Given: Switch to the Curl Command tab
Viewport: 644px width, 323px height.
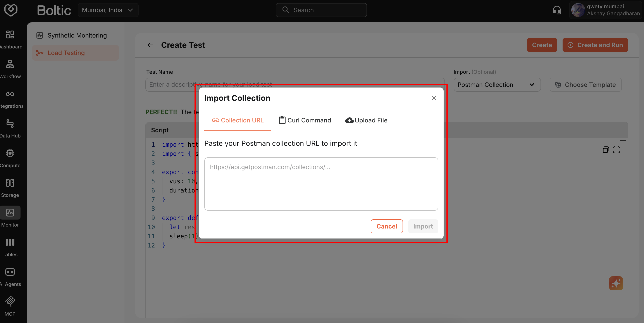Looking at the screenshot, I should click(305, 120).
